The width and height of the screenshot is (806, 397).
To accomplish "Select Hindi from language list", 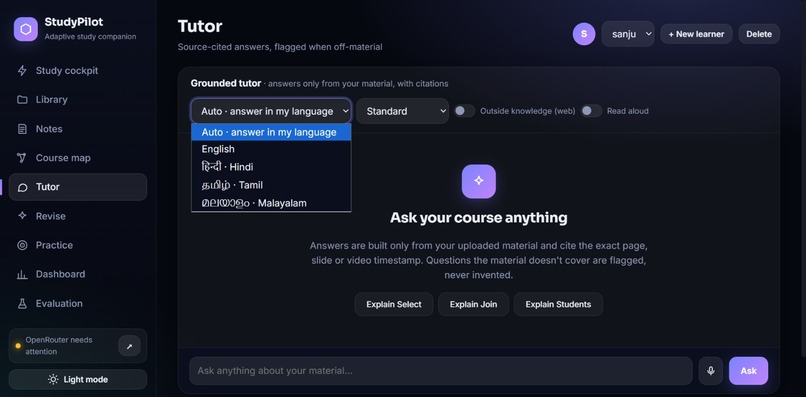I will (271, 167).
